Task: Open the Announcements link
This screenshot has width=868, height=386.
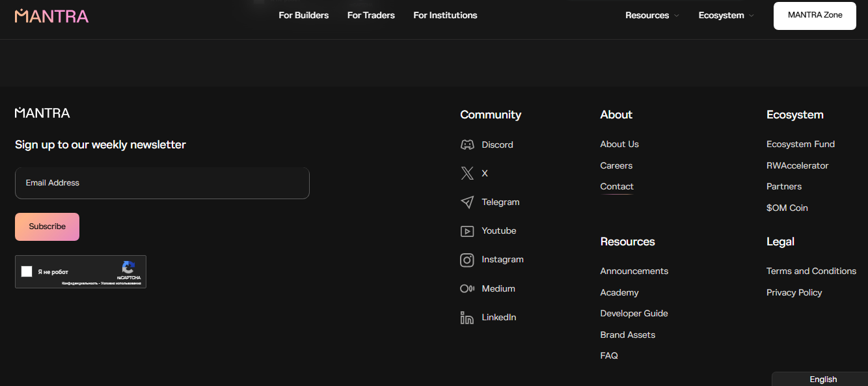Action: (x=634, y=271)
